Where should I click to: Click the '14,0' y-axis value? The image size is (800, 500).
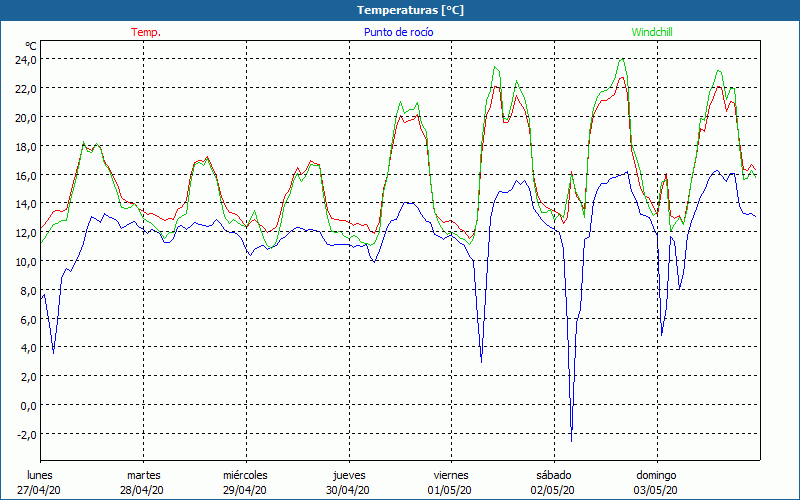tap(26, 203)
